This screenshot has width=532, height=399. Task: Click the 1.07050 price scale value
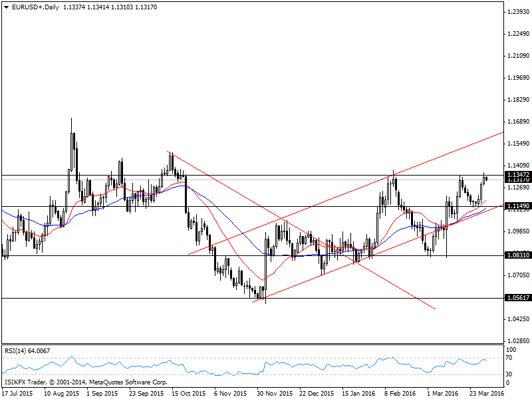click(x=518, y=275)
